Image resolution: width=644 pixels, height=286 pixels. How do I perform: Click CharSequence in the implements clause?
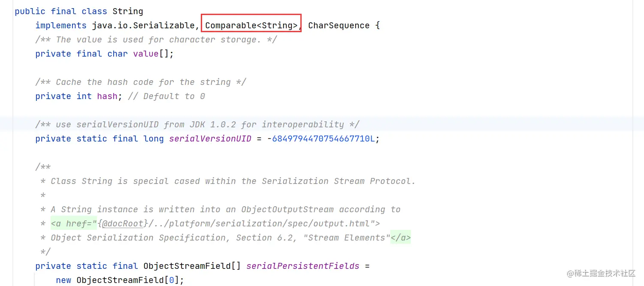coord(339,25)
